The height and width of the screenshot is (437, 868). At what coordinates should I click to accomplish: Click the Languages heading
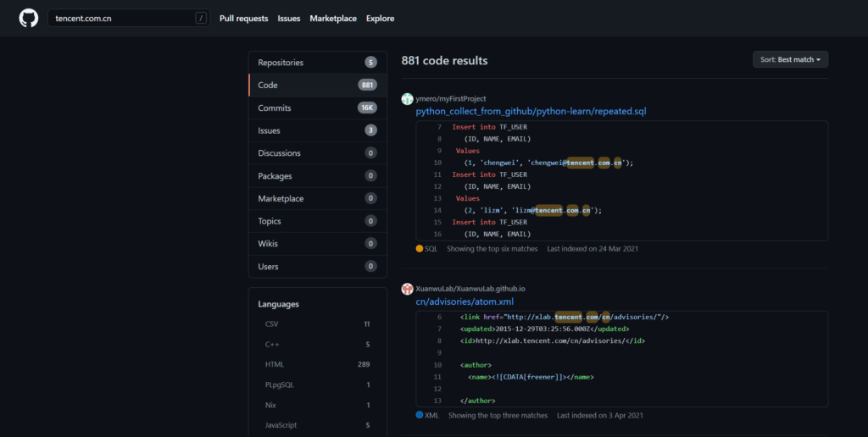pyautogui.click(x=278, y=304)
